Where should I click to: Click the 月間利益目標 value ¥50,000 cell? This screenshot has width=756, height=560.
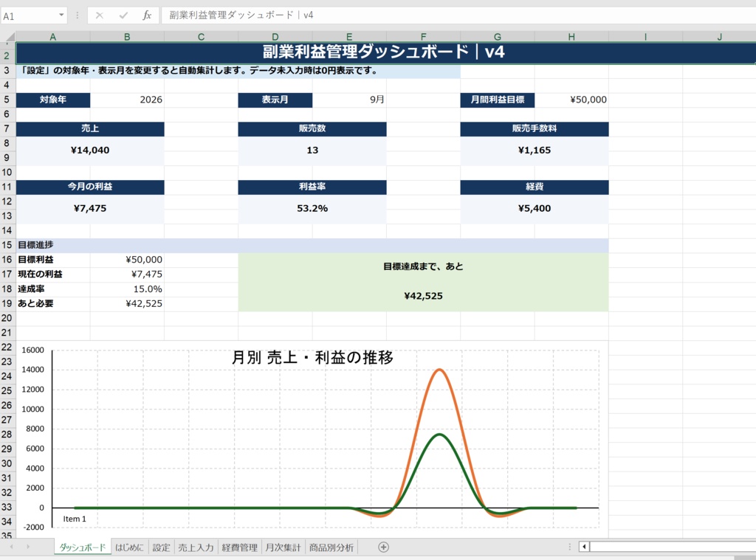571,100
